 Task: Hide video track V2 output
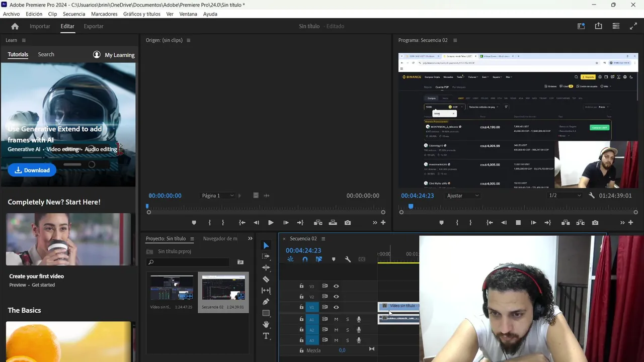coord(336,297)
